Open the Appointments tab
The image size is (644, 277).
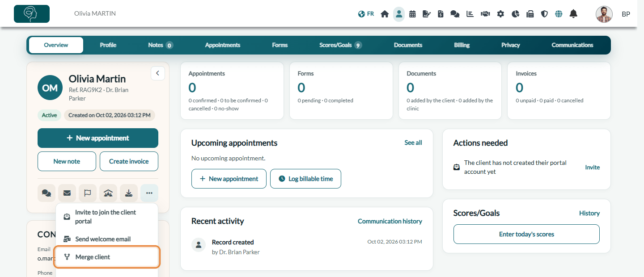coord(223,45)
